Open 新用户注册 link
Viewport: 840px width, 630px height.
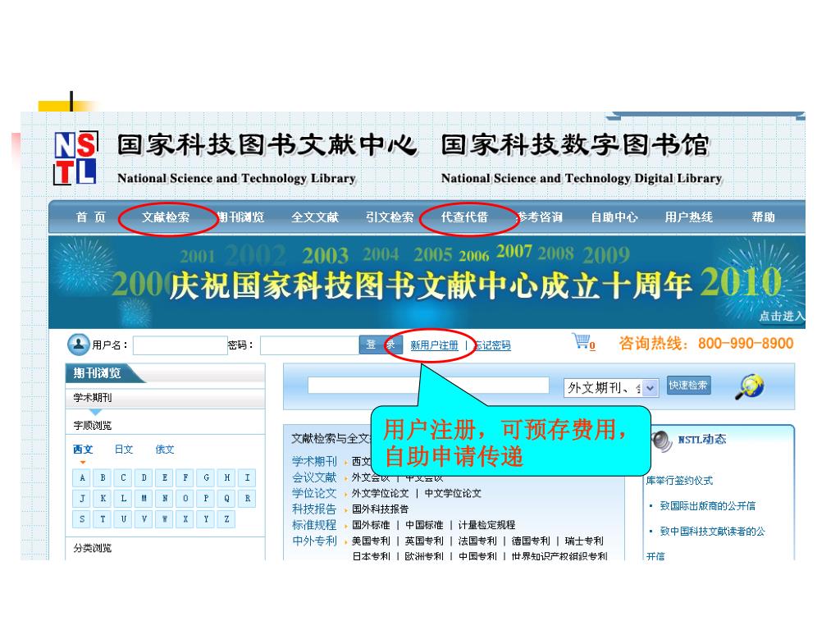pos(434,345)
